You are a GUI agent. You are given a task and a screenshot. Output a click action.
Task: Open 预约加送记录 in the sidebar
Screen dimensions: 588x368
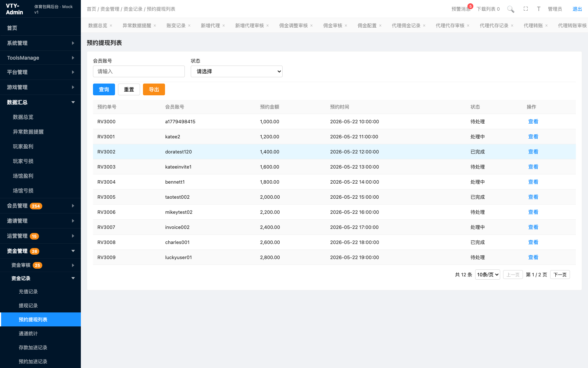coord(40,361)
